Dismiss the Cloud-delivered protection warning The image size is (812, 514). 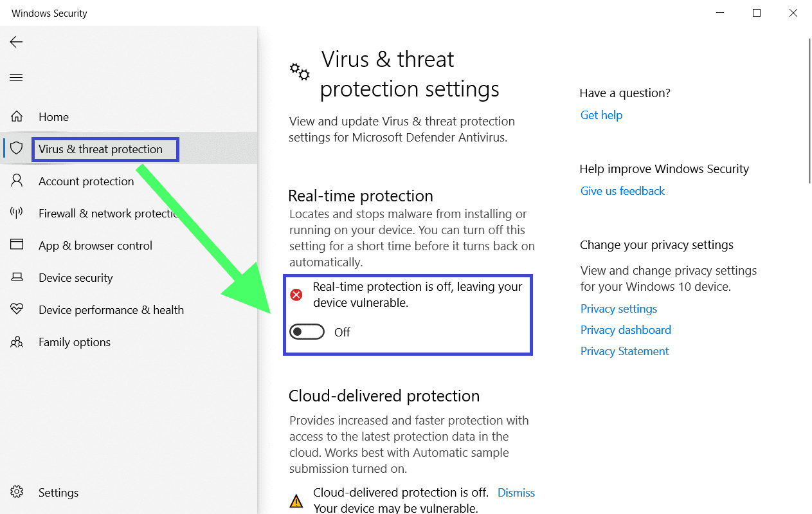(x=516, y=493)
